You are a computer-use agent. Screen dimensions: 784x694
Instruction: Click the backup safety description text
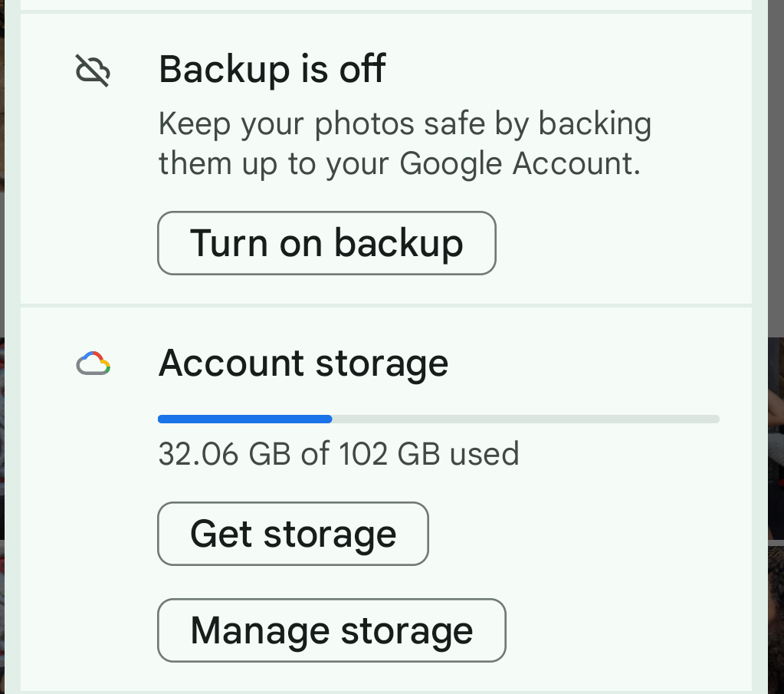(405, 143)
